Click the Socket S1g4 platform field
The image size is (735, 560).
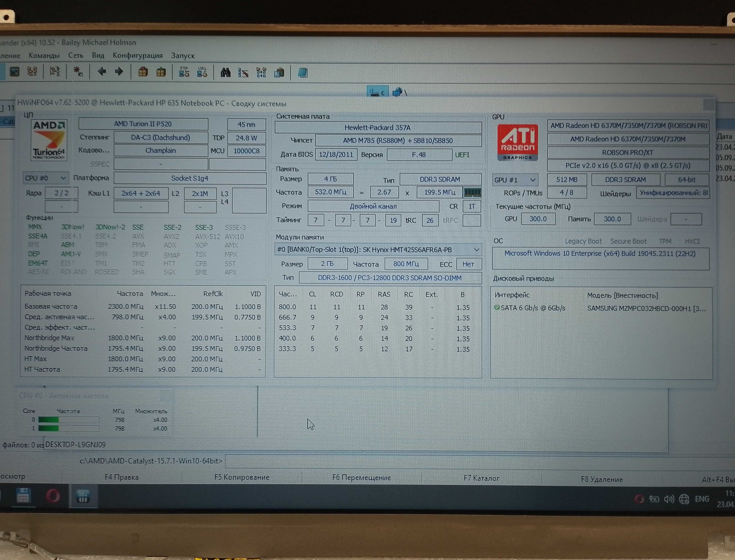(190, 178)
